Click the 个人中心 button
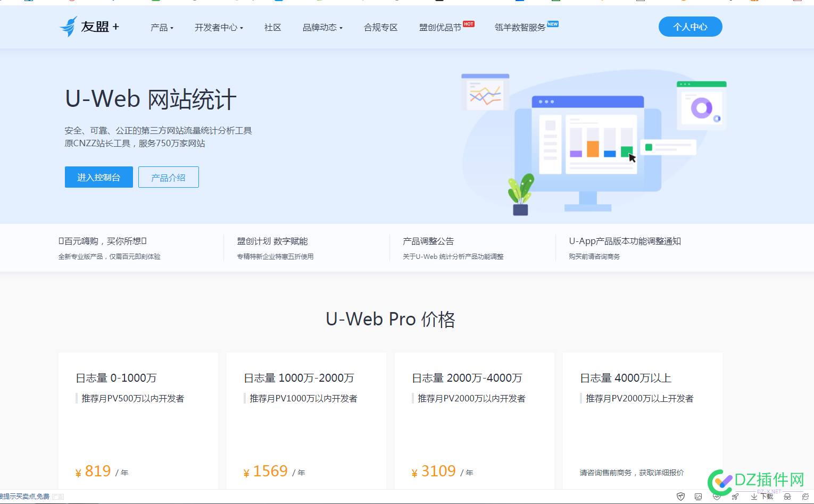Viewport: 814px width, 504px height. (690, 27)
